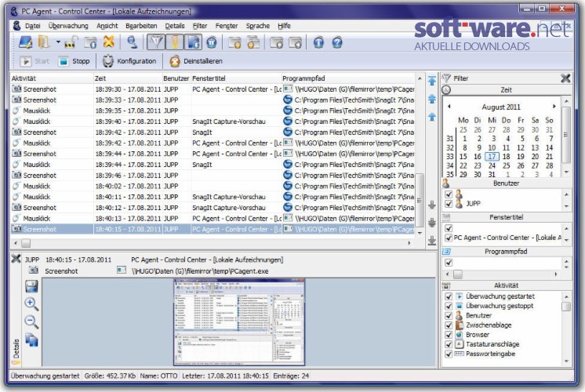Image resolution: width=585 pixels, height=392 pixels.
Task: Toggle the Zwischenablage checkbox
Action: [449, 325]
